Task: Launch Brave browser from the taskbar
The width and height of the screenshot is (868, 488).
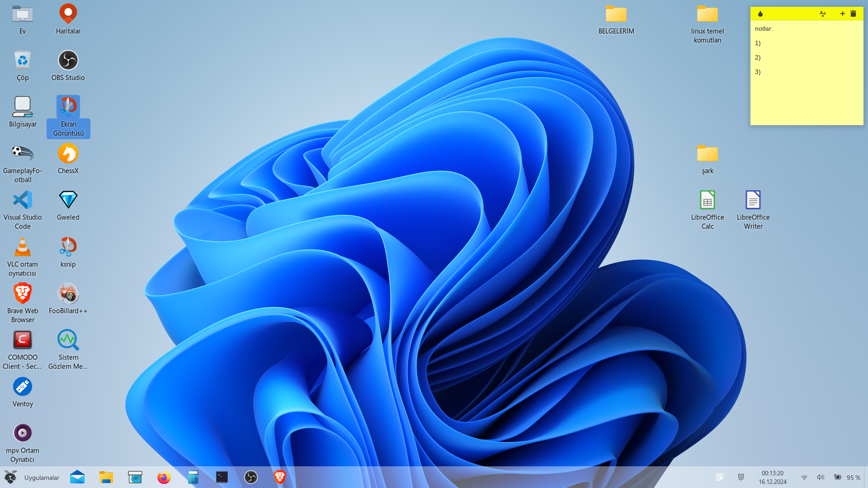Action: click(x=280, y=478)
